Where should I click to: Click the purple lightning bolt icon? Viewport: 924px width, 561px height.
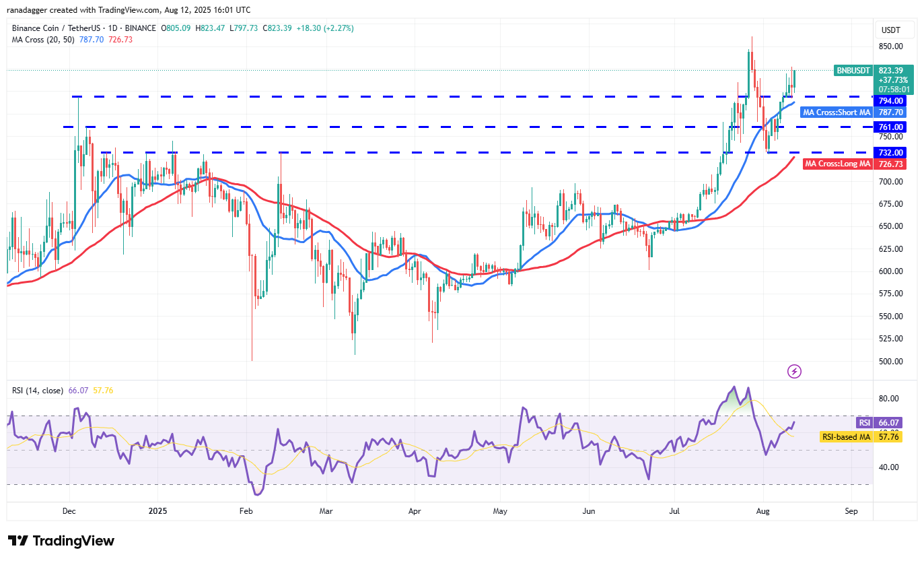coord(794,371)
